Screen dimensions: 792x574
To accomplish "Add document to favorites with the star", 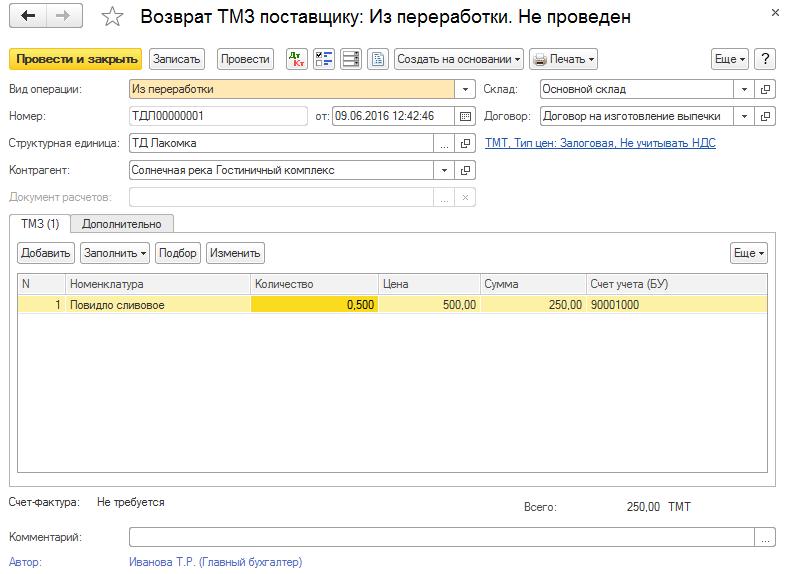I will tap(112, 17).
